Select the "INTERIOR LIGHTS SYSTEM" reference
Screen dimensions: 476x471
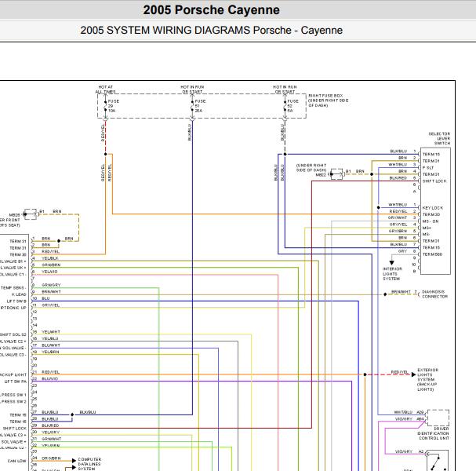click(392, 274)
